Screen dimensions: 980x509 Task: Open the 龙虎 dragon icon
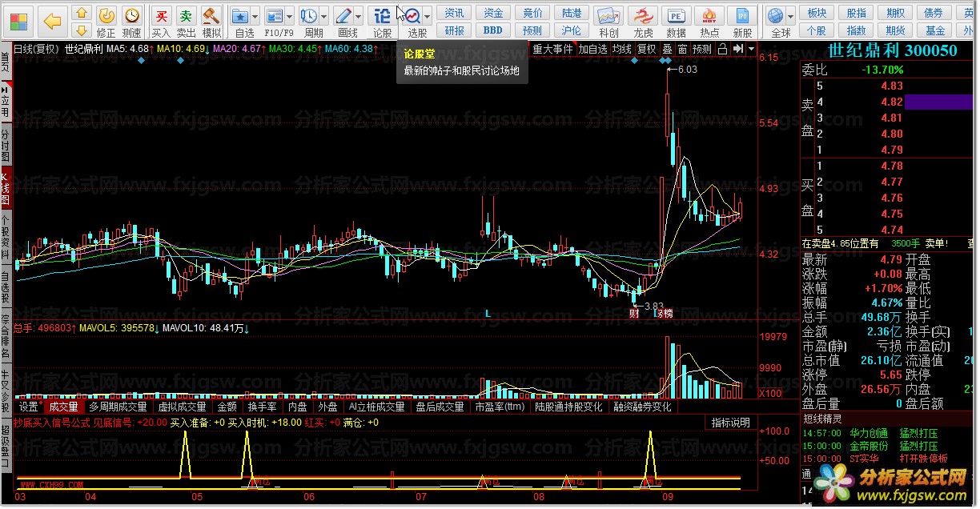(643, 16)
